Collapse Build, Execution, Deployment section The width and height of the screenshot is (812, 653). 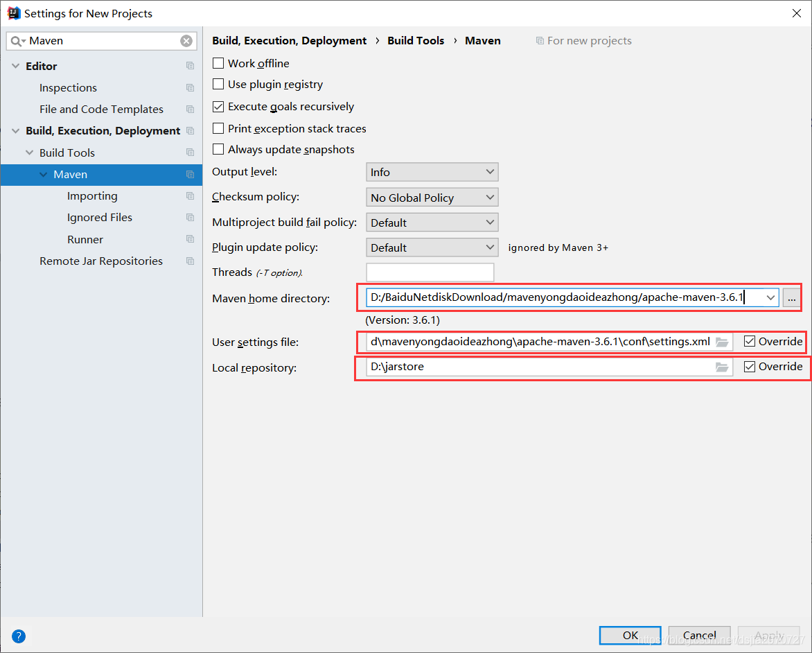(x=15, y=130)
